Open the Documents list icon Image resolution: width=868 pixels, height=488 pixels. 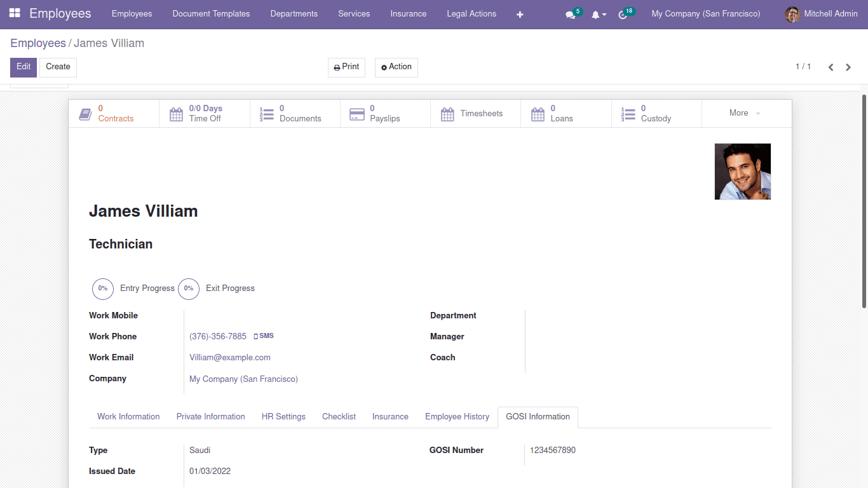click(x=267, y=112)
